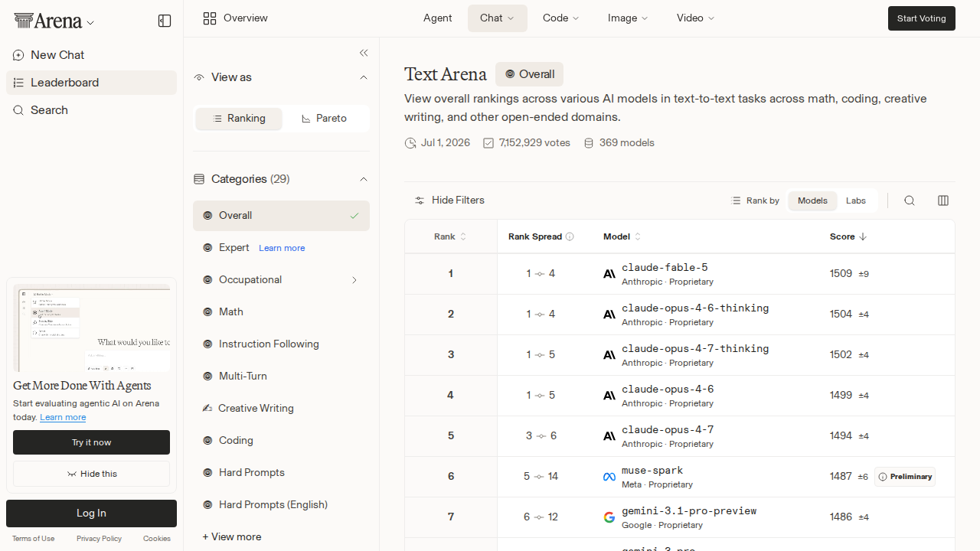
Task: Open the Code dropdown menu
Action: [561, 18]
